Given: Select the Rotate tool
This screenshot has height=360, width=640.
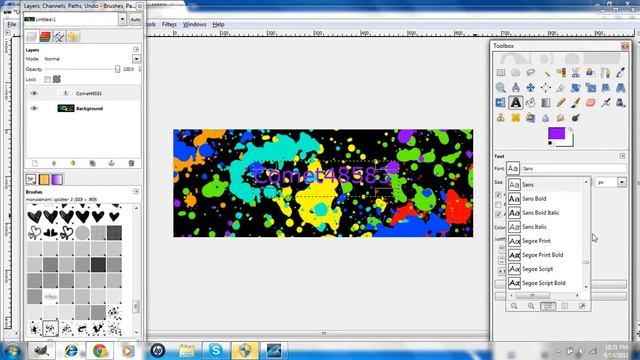Looking at the screenshot, I should click(576, 87).
